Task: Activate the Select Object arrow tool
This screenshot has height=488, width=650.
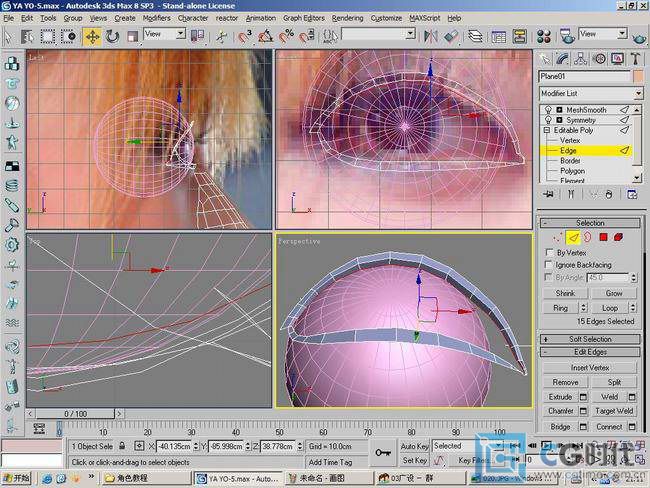Action: pyautogui.click(x=8, y=37)
